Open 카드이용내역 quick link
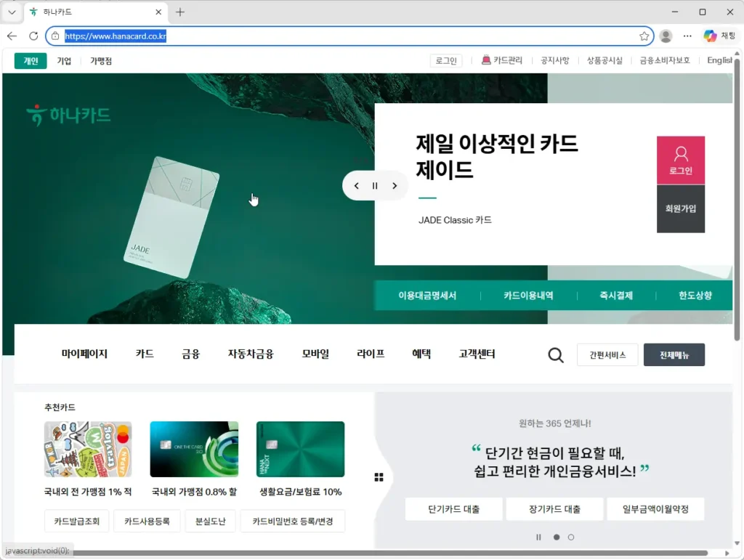Image resolution: width=744 pixels, height=560 pixels. 529,296
